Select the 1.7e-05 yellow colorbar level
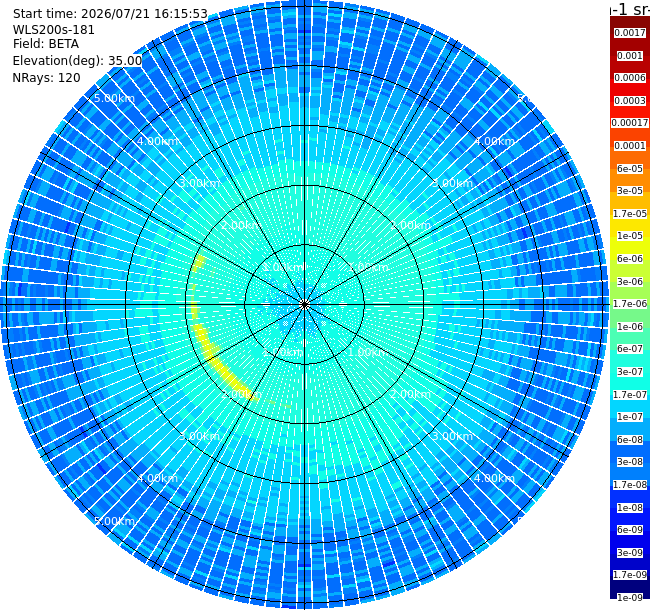The width and height of the screenshot is (650, 610). 630,213
